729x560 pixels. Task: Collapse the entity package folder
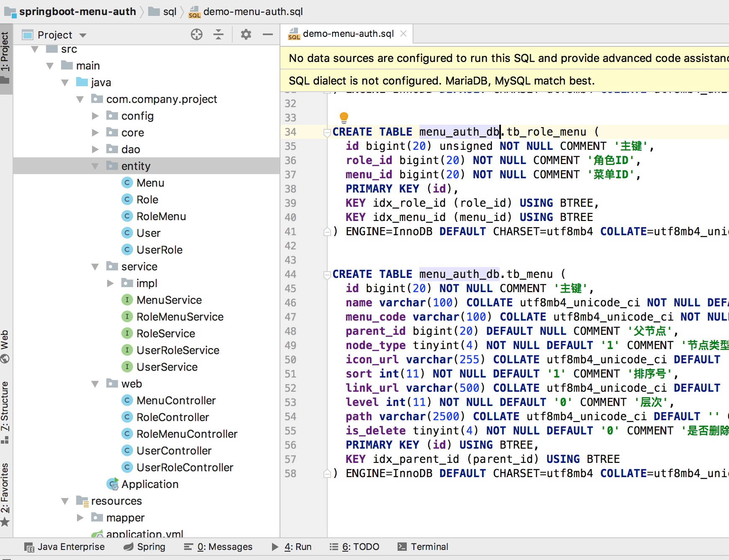pos(95,166)
